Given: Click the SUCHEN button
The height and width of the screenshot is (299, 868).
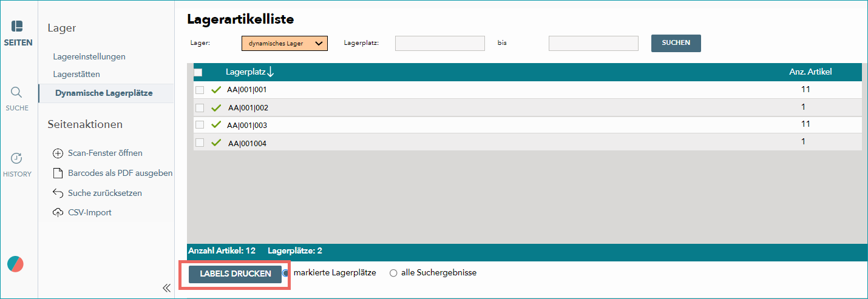Looking at the screenshot, I should [x=676, y=43].
